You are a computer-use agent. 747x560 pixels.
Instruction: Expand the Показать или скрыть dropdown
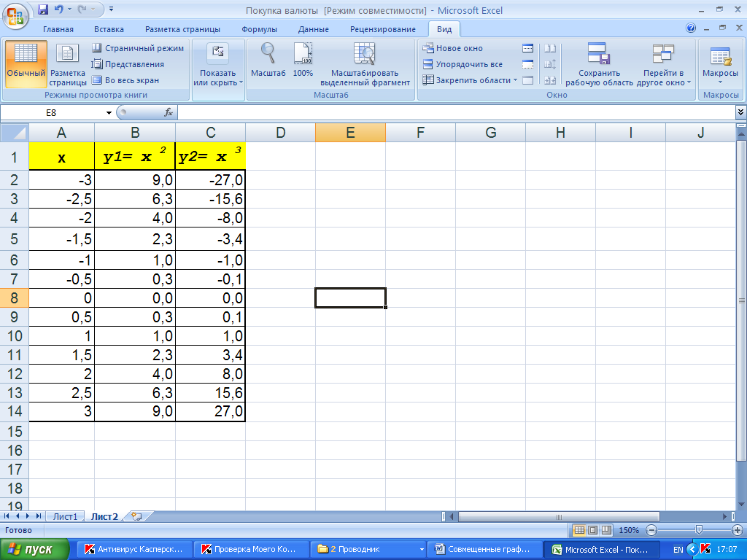[218, 64]
